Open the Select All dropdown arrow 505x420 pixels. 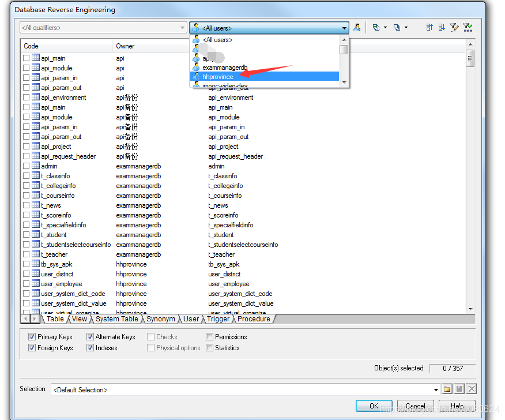click(385, 27)
